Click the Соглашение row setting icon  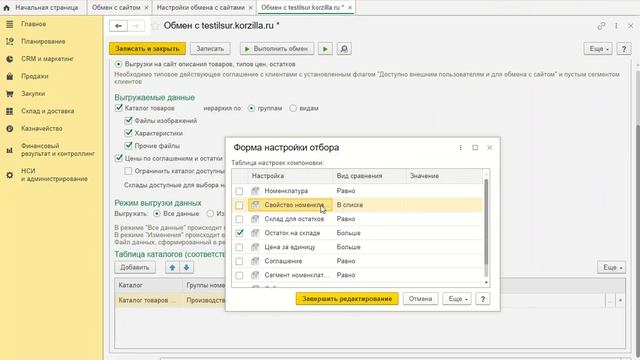[x=255, y=261]
